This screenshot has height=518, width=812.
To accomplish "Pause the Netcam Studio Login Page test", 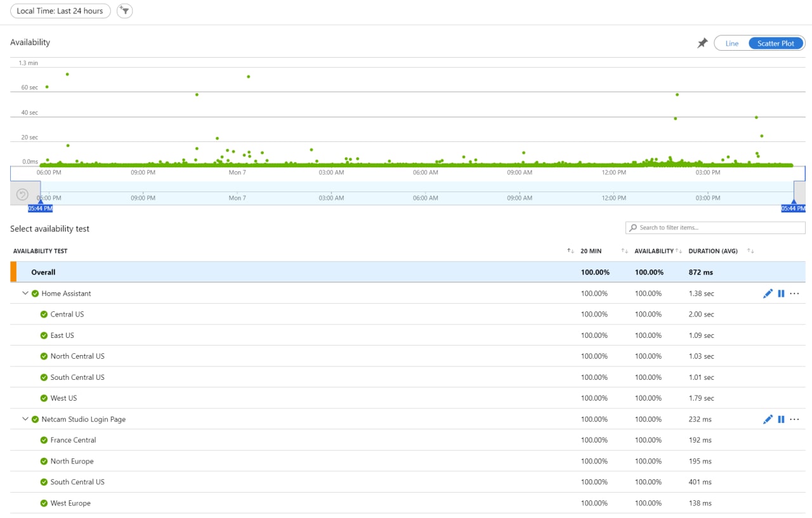I will point(781,419).
